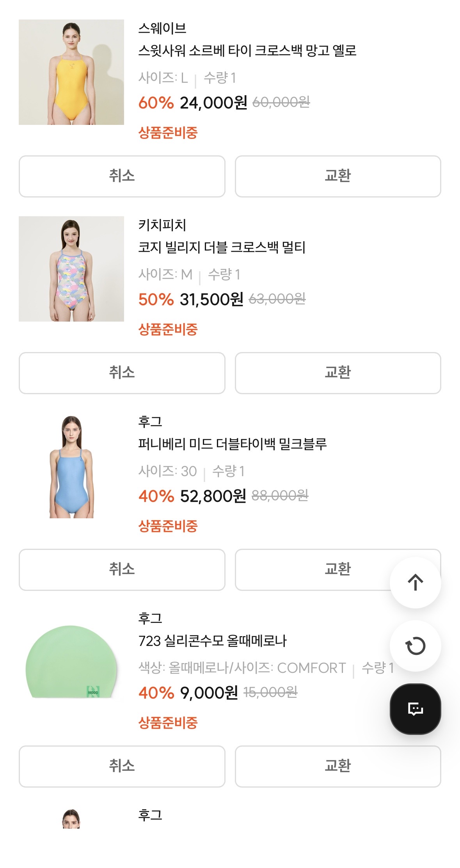The width and height of the screenshot is (460, 868).
Task: Tap the circular refresh arrow button
Action: [x=415, y=646]
